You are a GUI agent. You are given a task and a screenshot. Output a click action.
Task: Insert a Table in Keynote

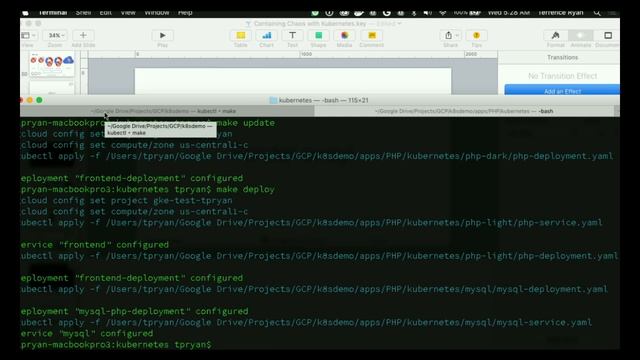click(241, 36)
